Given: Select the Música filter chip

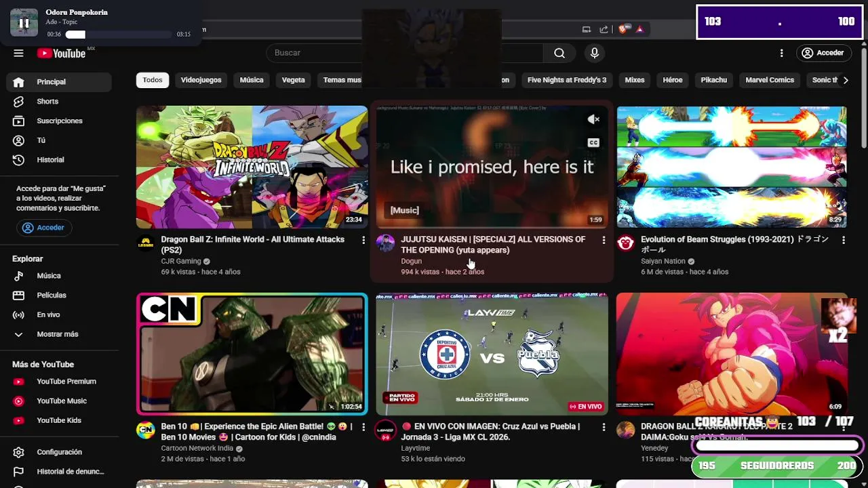Looking at the screenshot, I should tap(252, 80).
